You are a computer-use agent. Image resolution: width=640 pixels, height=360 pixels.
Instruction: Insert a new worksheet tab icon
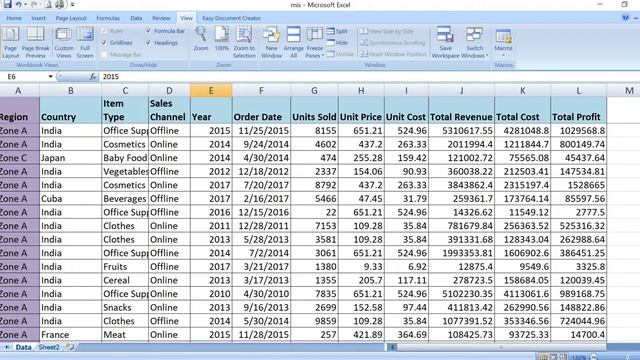(70, 347)
